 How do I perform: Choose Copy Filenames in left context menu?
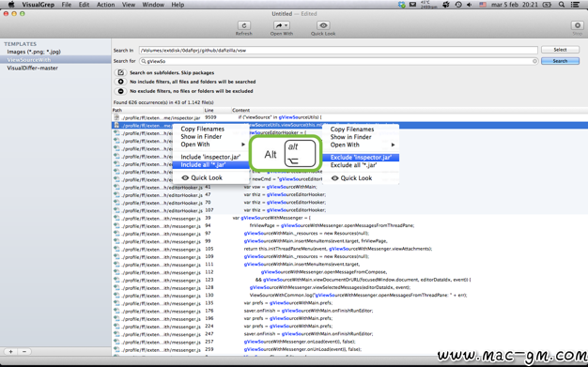(210, 129)
